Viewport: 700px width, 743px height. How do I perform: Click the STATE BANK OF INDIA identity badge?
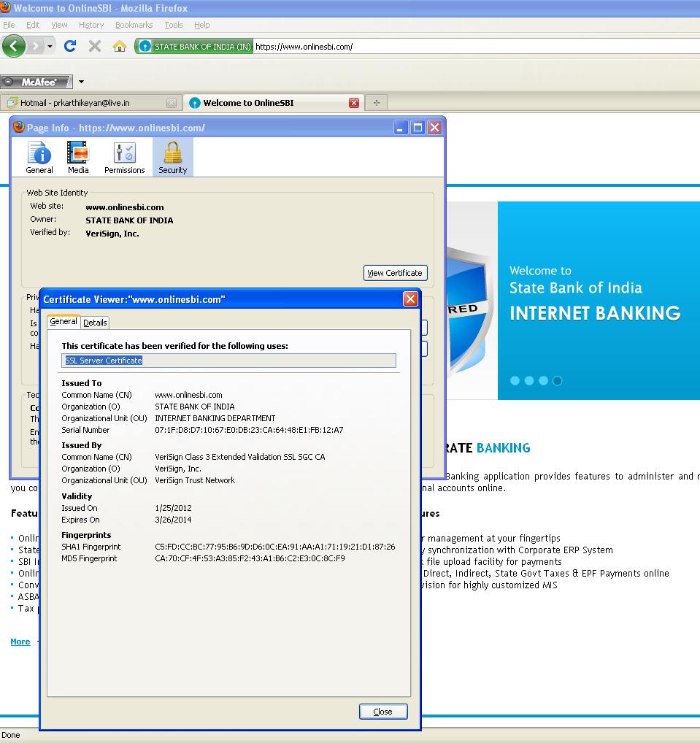point(194,47)
